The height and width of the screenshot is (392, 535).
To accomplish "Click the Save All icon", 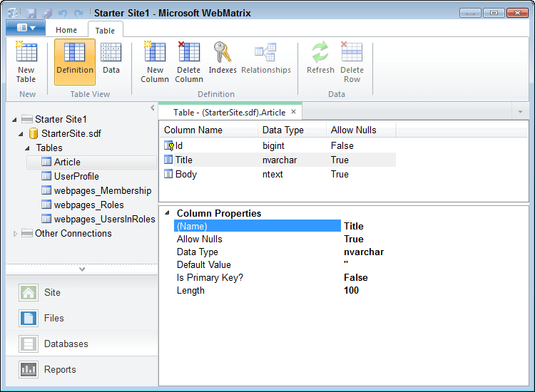I will tap(47, 14).
